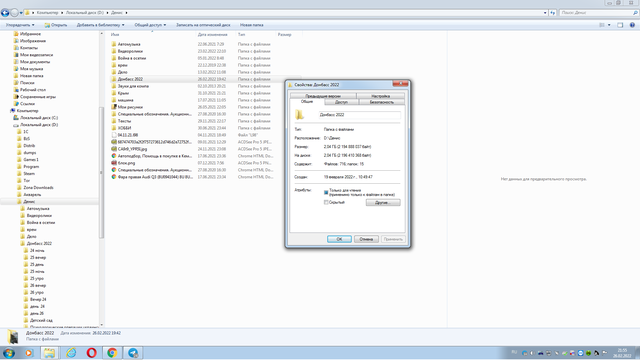Toggle the read-only attribute checkbox
The image size is (640, 360).
point(326,192)
